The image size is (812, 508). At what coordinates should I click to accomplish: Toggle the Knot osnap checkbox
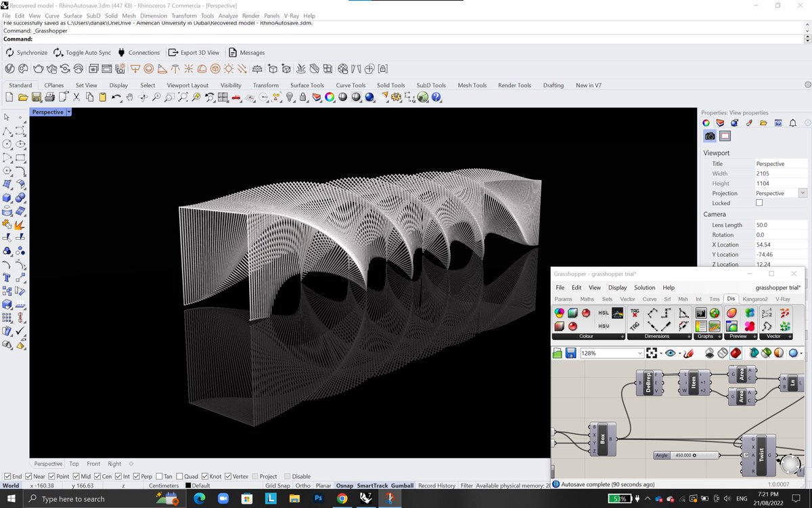(204, 476)
